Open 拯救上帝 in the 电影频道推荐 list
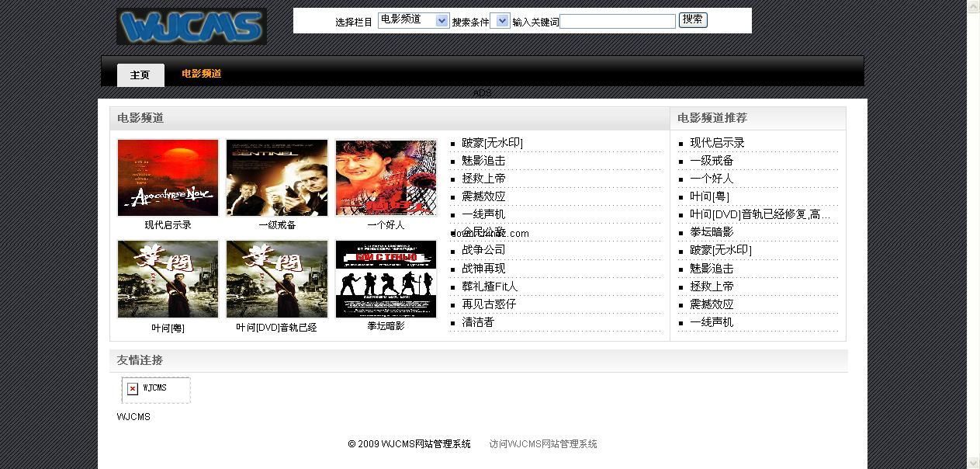Screen dimensions: 980x469 click(x=712, y=287)
